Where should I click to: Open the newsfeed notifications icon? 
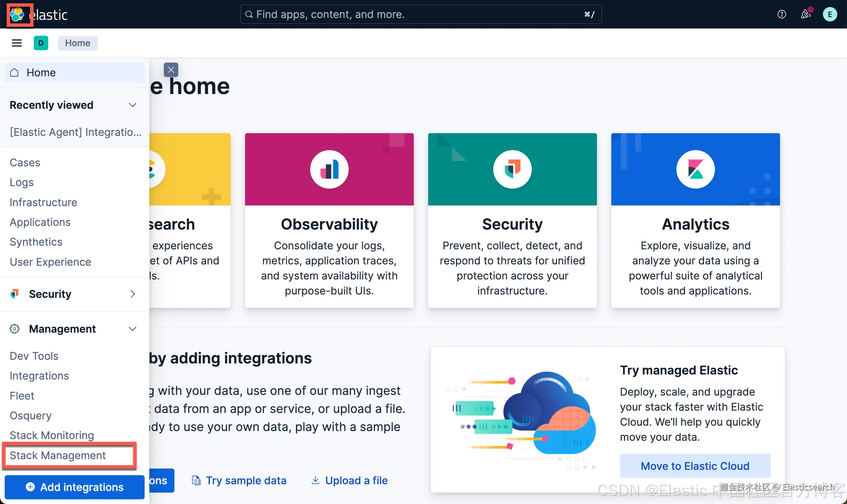805,14
